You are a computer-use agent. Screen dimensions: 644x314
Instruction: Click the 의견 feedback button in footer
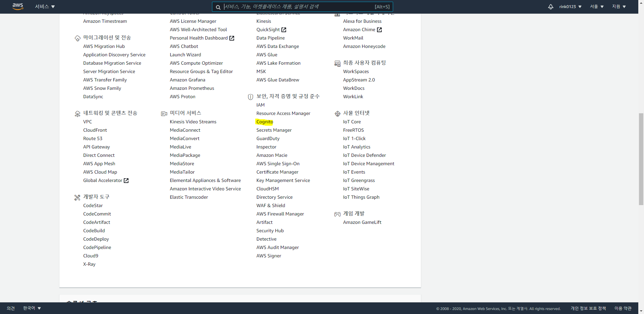[11, 308]
